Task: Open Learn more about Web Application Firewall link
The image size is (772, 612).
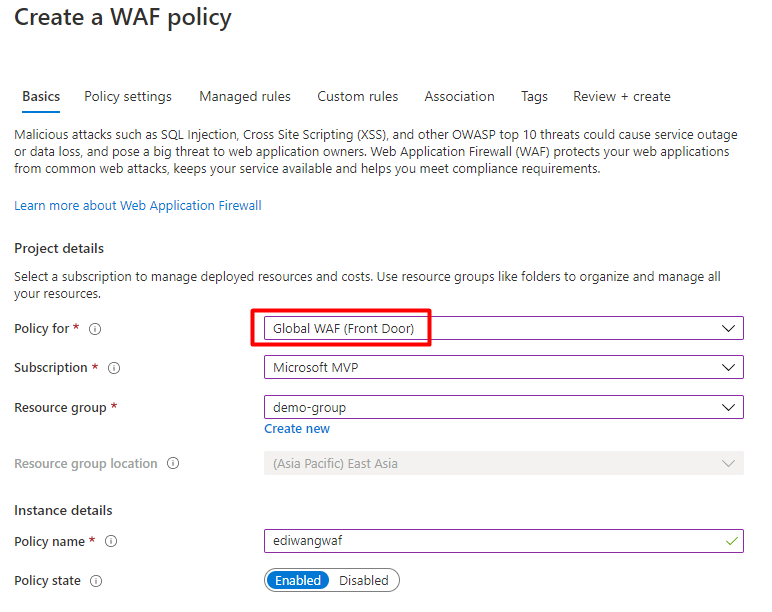Action: [138, 205]
